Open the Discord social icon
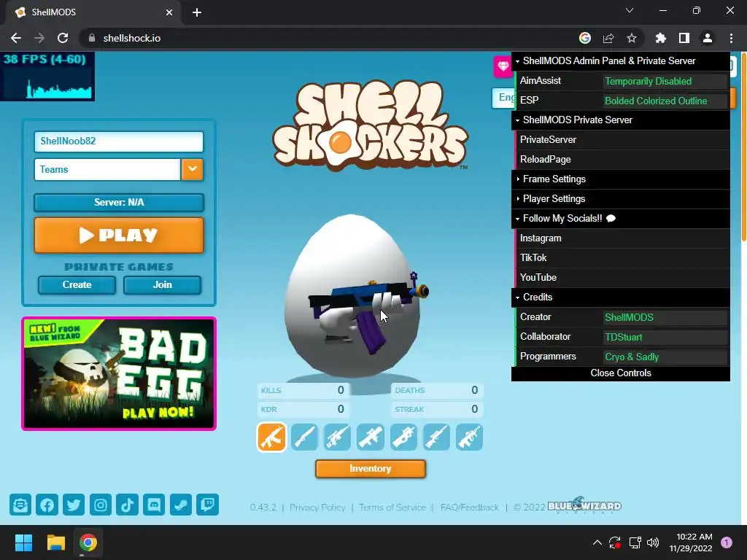The image size is (747, 560). tap(154, 505)
